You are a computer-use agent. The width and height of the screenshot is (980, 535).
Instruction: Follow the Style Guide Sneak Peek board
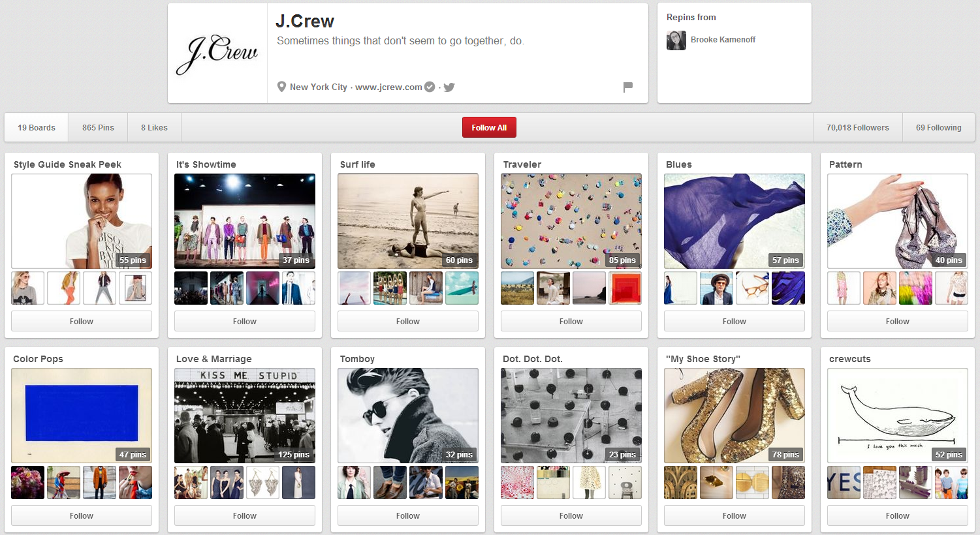(82, 322)
